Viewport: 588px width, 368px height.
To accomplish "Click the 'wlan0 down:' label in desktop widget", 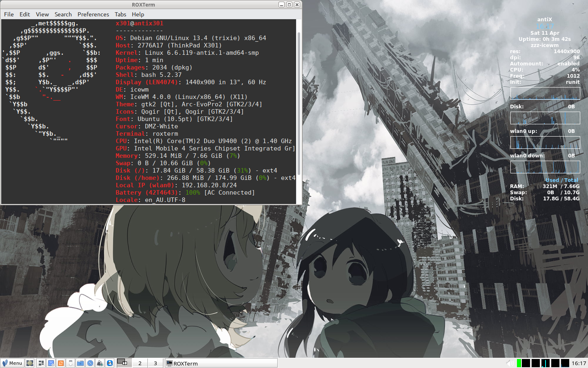I will tap(527, 156).
